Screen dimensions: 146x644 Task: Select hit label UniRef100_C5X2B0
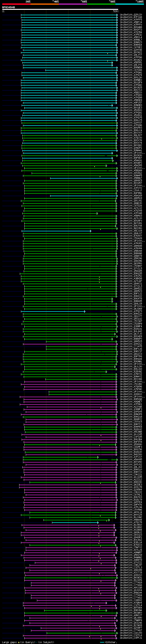click(131, 384)
